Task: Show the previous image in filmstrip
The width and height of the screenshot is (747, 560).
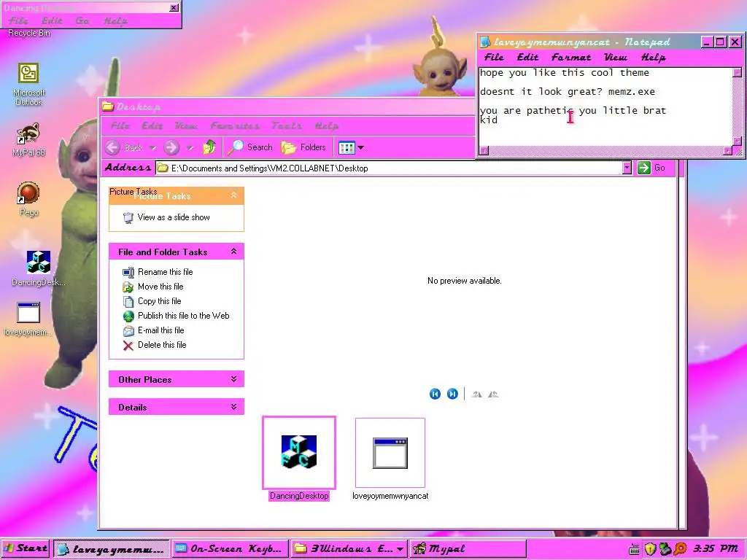Action: coord(435,394)
